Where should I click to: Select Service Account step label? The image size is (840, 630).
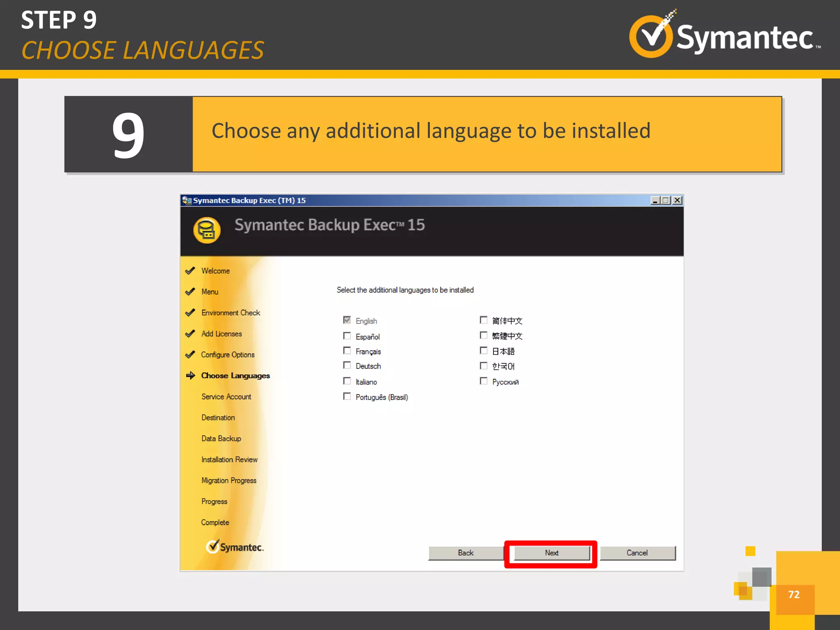tap(226, 397)
